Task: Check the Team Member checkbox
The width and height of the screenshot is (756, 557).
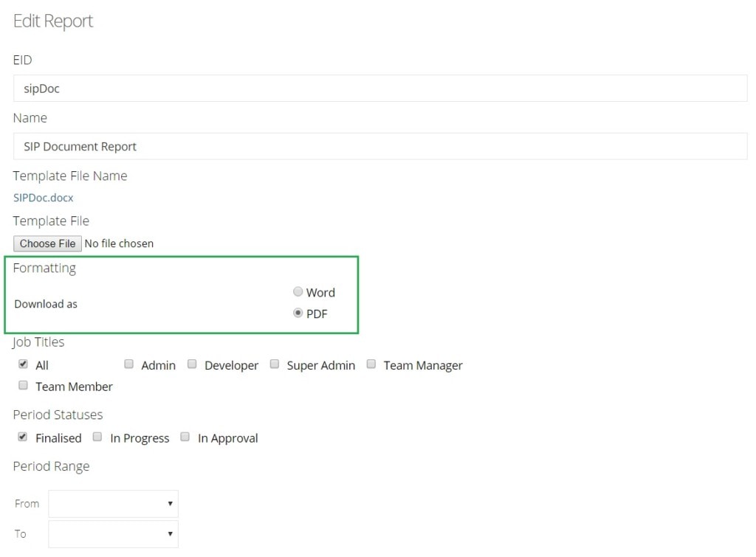Action: (23, 385)
